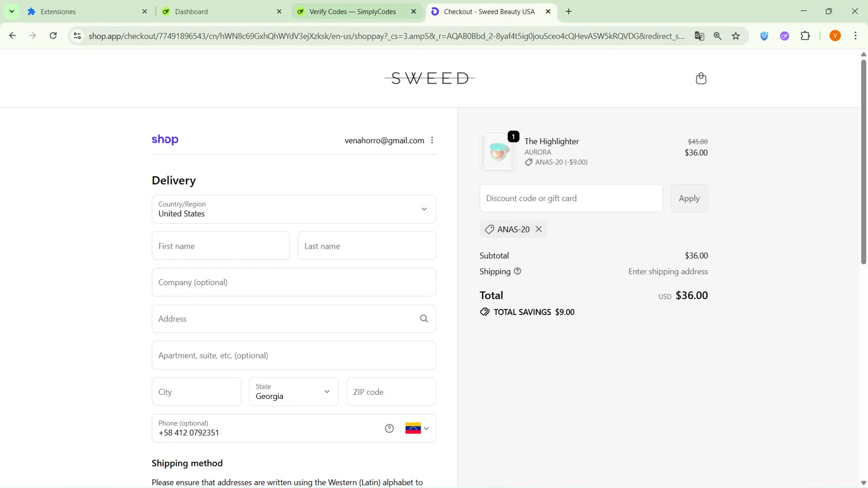Go forward in browser history
Viewport: 868px width, 488px height.
[x=33, y=36]
